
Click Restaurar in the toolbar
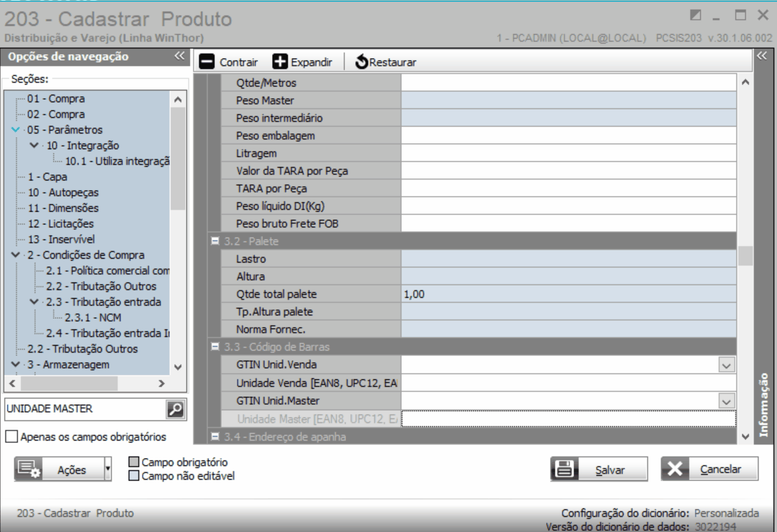click(x=386, y=62)
